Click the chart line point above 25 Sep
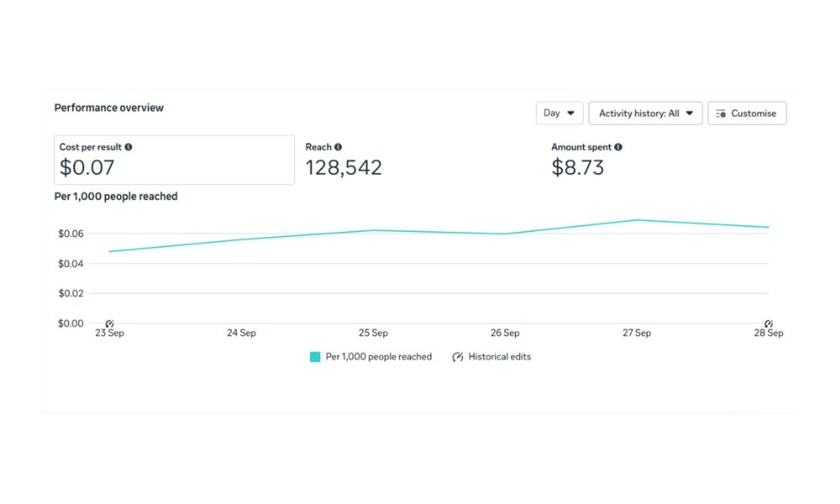The height and width of the screenshot is (504, 840). (373, 230)
